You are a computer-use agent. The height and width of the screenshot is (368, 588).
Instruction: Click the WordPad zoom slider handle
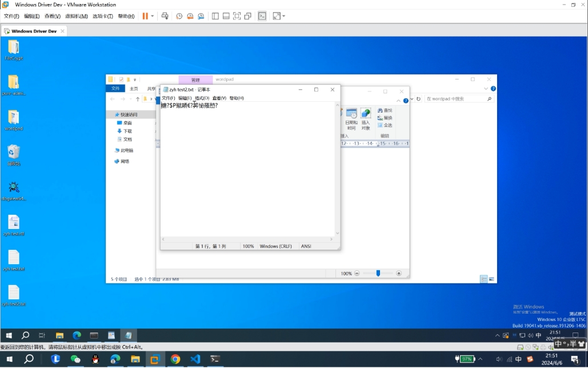(378, 274)
